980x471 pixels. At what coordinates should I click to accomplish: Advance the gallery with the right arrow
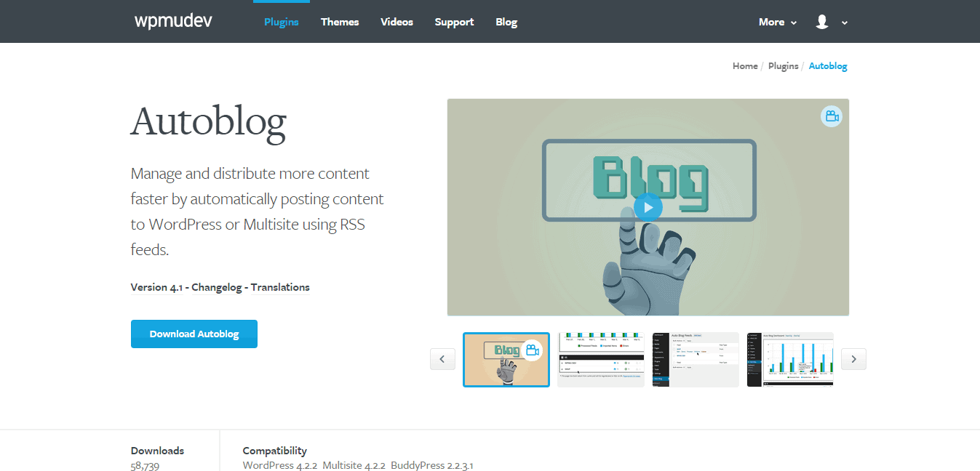(853, 359)
